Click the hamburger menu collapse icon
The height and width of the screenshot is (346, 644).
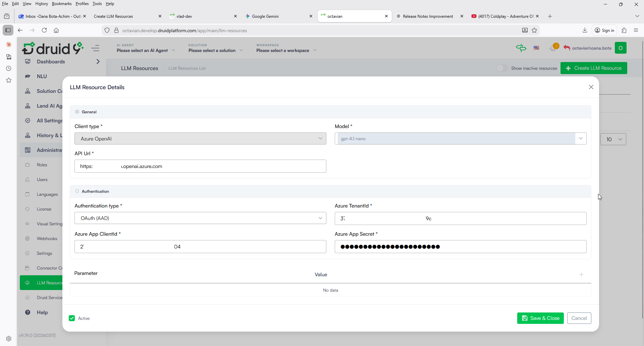(95, 48)
